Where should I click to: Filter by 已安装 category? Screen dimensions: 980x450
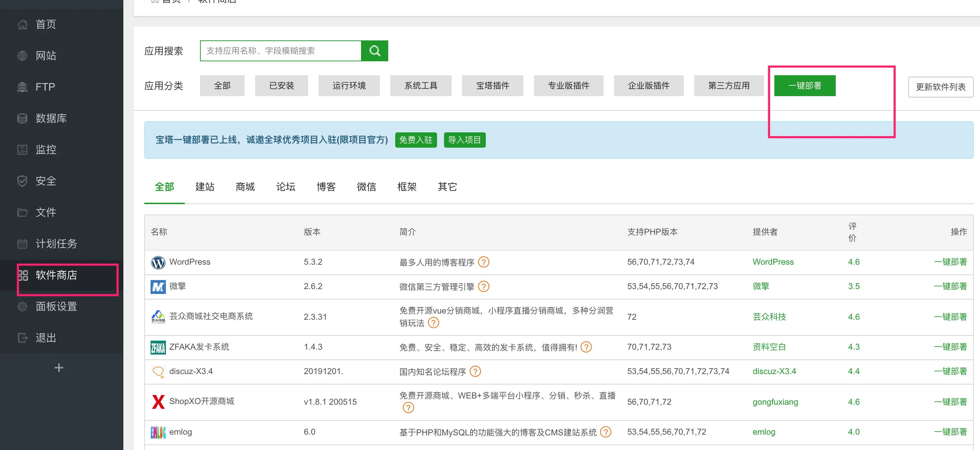[281, 86]
